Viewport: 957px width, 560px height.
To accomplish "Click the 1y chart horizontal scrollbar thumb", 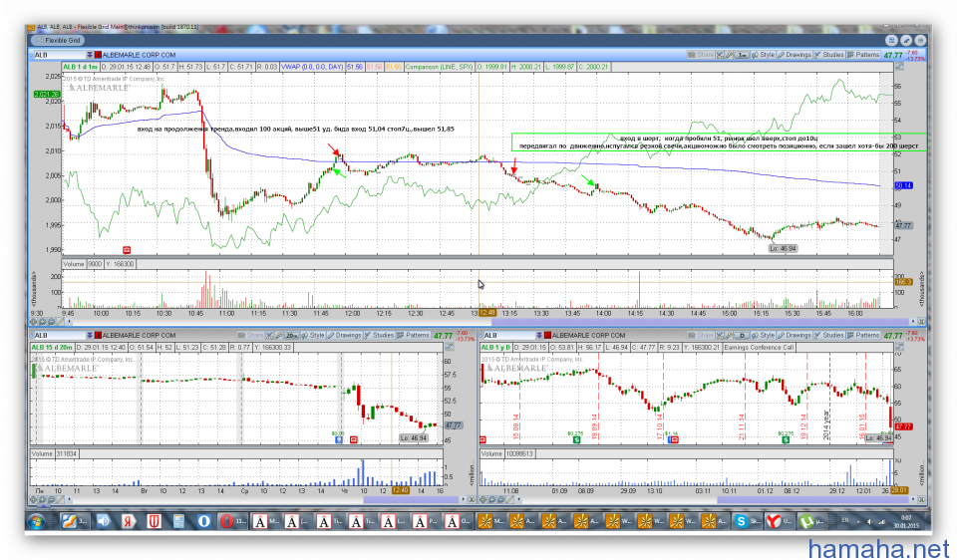I will point(813,499).
